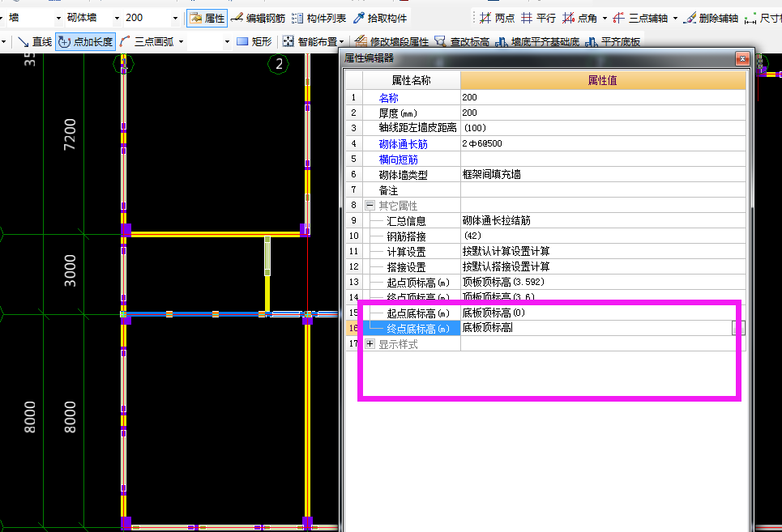Click 按默认搭接设置计算 value
Screen dimensions: 782x532
(603, 266)
